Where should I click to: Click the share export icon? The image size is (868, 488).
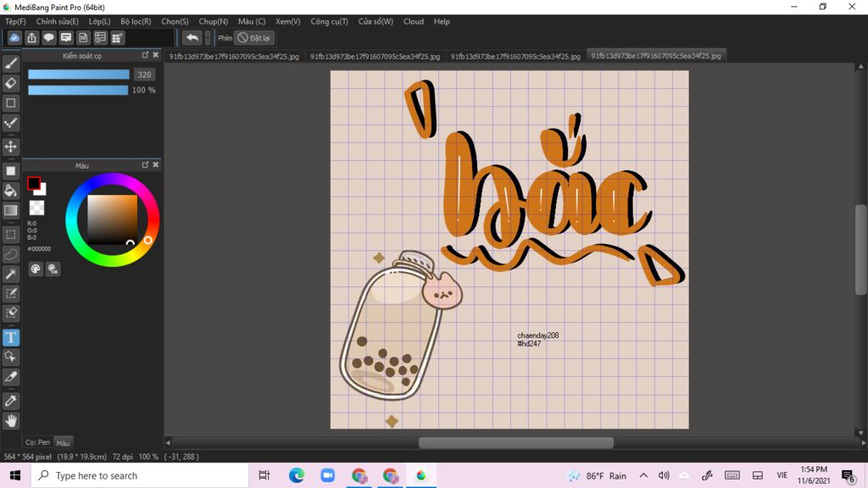click(31, 37)
